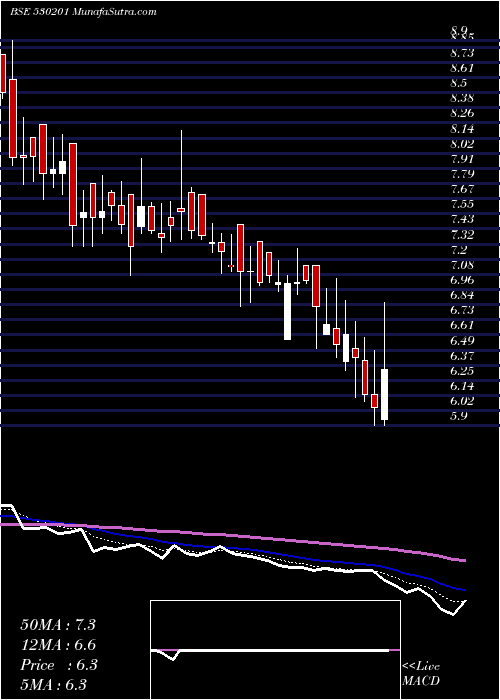Click the 6.61 price axis label
500x700 pixels.
462,325
